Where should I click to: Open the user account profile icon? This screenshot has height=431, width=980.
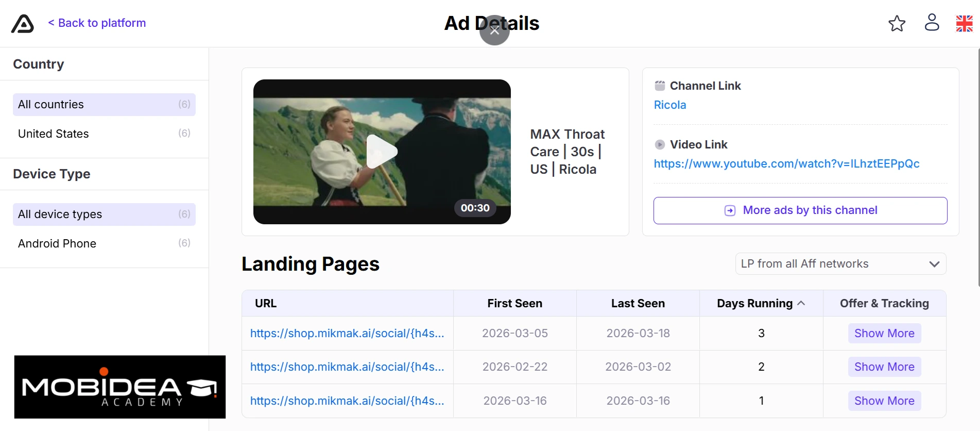pos(932,23)
